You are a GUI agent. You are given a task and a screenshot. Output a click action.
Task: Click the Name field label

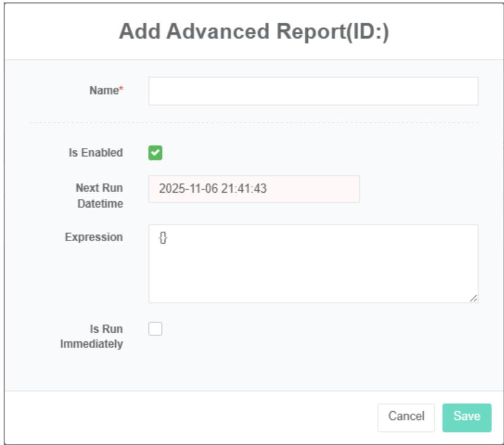104,90
